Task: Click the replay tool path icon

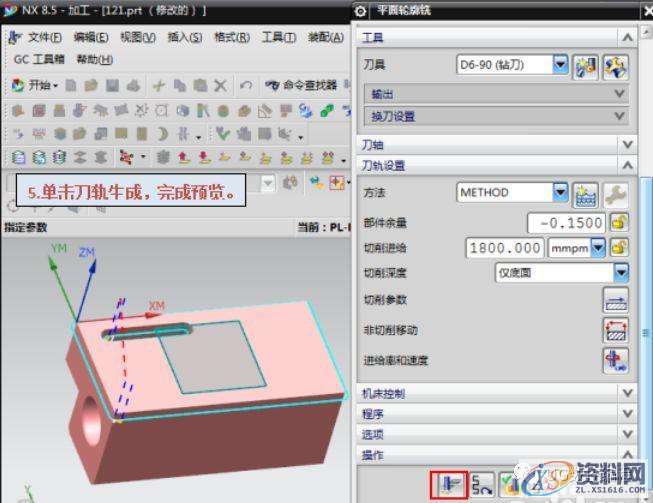Action: point(482,485)
